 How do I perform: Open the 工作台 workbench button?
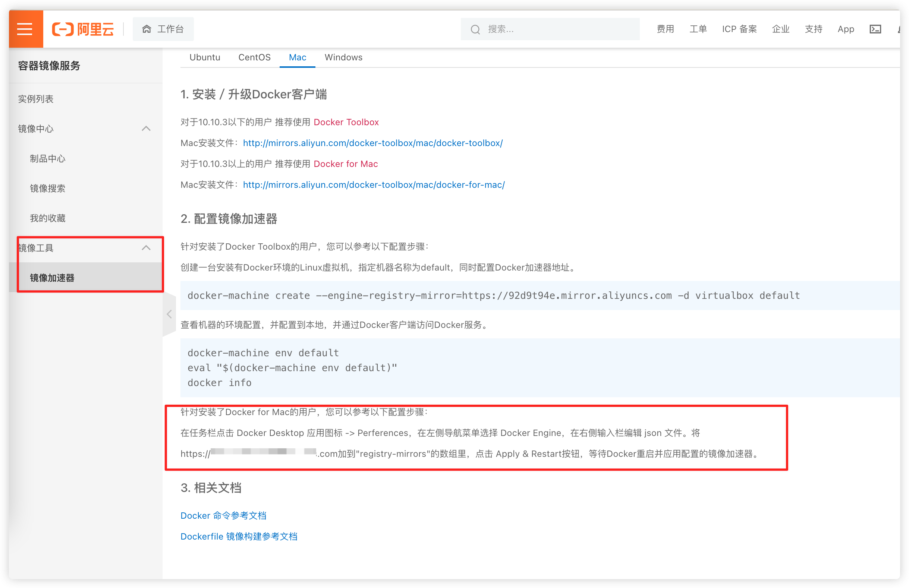click(163, 29)
